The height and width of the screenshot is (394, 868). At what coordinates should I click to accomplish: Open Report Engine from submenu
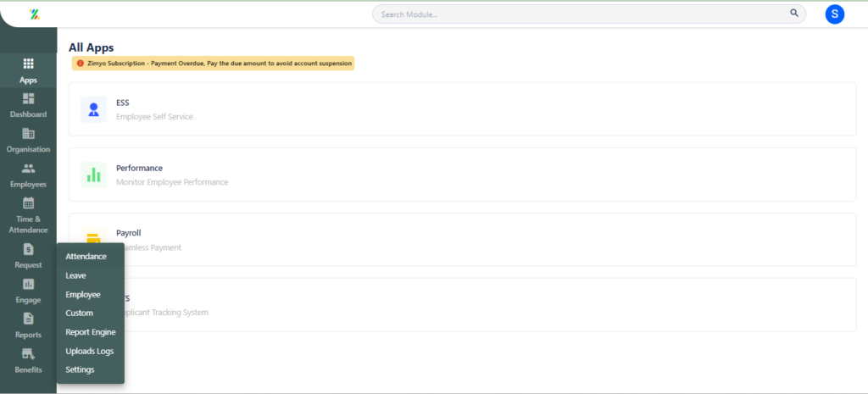(90, 333)
